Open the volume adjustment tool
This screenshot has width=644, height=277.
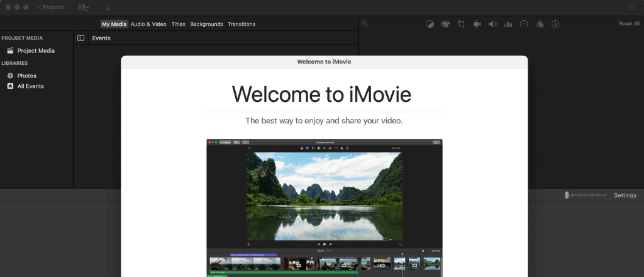click(x=492, y=25)
